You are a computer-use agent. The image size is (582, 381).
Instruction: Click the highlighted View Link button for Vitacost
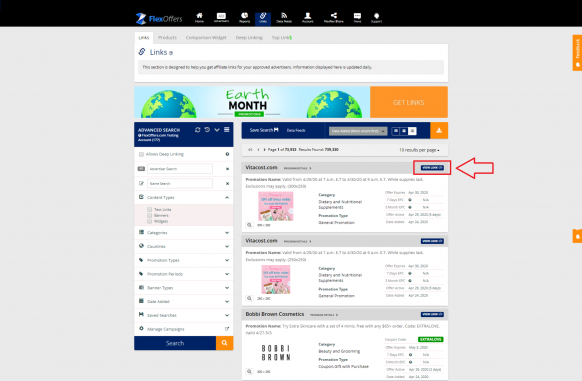coord(432,168)
